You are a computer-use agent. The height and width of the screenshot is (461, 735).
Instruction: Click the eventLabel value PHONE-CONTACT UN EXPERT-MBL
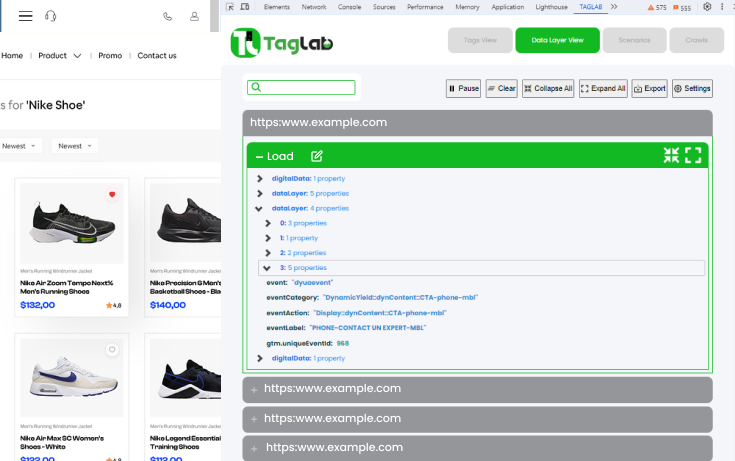[x=368, y=328]
